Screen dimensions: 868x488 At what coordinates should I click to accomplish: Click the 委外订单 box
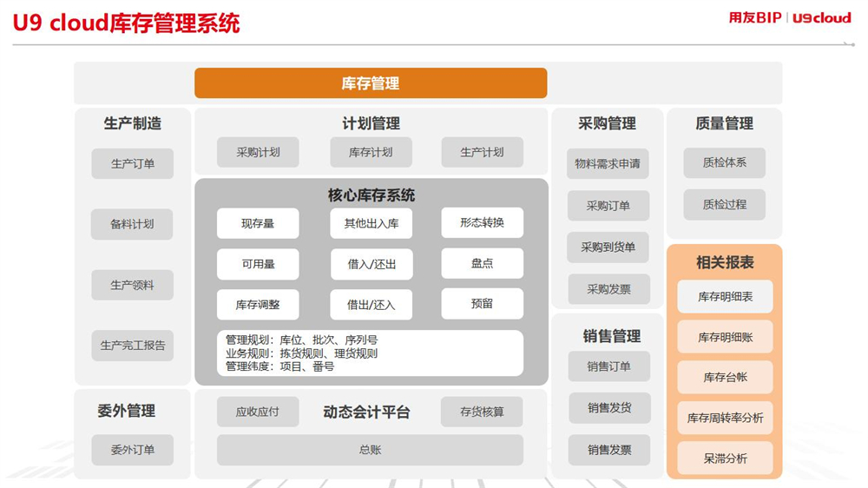pos(132,450)
